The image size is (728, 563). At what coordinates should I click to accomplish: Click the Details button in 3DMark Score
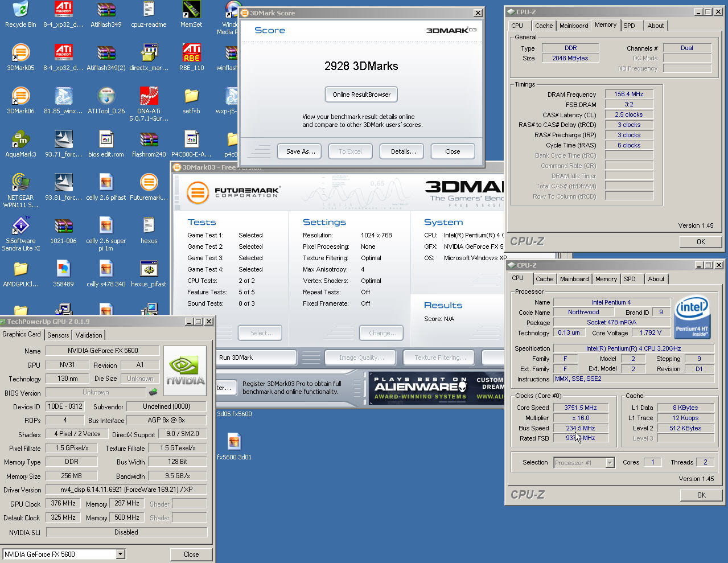click(403, 151)
